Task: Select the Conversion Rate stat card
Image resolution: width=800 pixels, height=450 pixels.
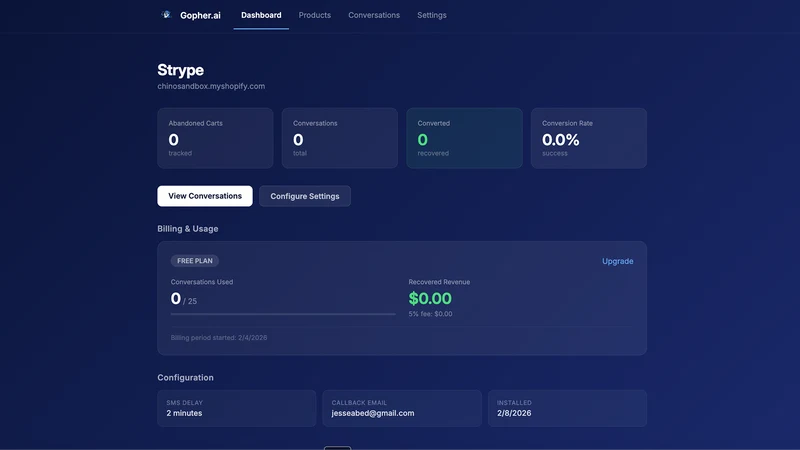Action: point(589,138)
